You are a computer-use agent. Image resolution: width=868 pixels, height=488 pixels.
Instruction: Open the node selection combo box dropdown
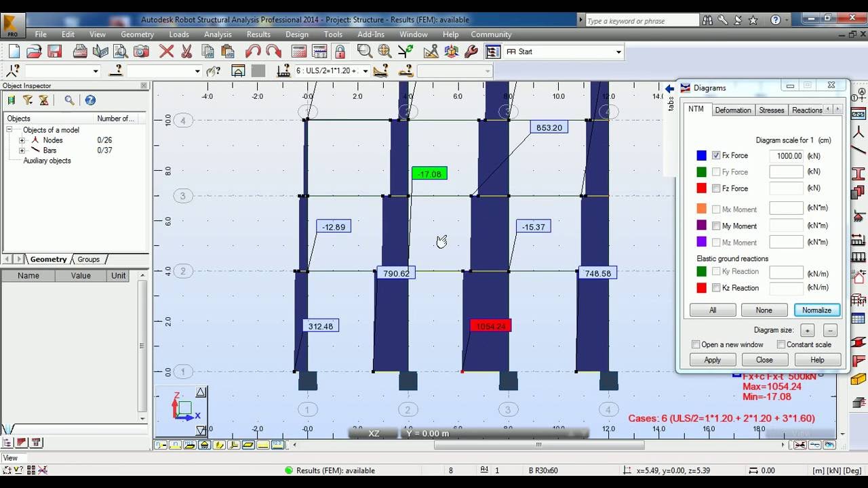click(96, 71)
